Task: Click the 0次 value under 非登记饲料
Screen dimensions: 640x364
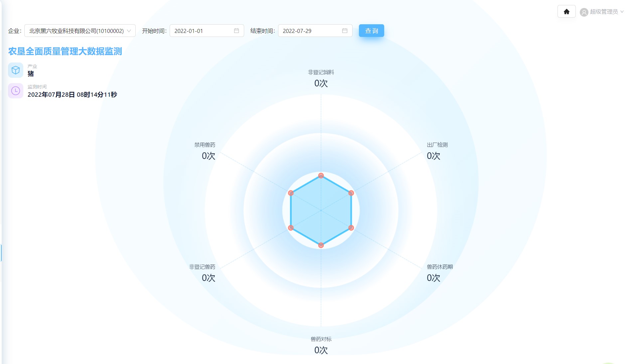Action: 321,83
